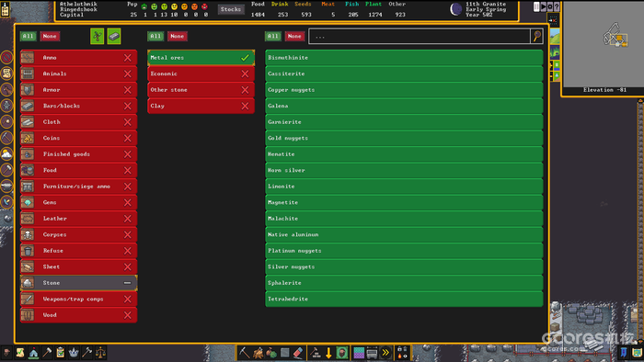Open the places house icon

(34, 353)
